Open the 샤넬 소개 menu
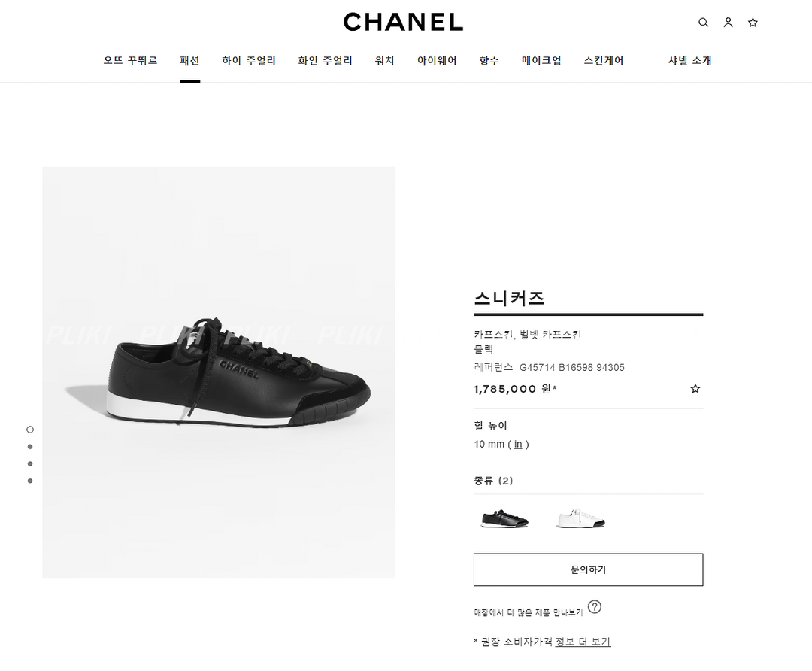The image size is (812, 671). [x=689, y=61]
